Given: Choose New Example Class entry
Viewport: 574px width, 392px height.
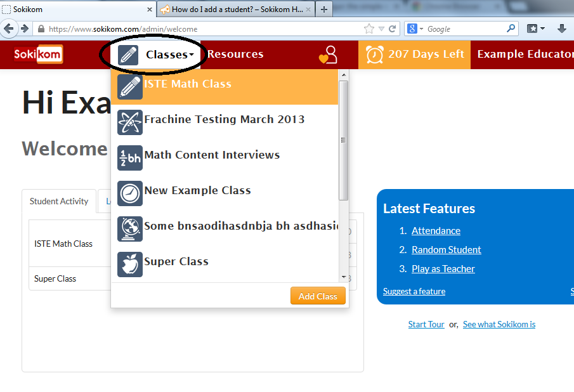Looking at the screenshot, I should click(225, 193).
